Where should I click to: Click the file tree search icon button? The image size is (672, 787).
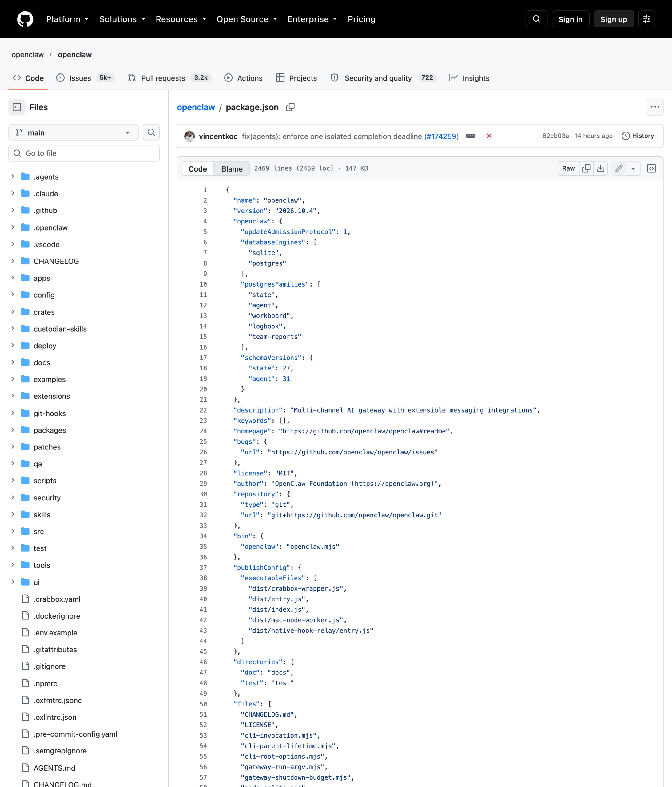[151, 132]
